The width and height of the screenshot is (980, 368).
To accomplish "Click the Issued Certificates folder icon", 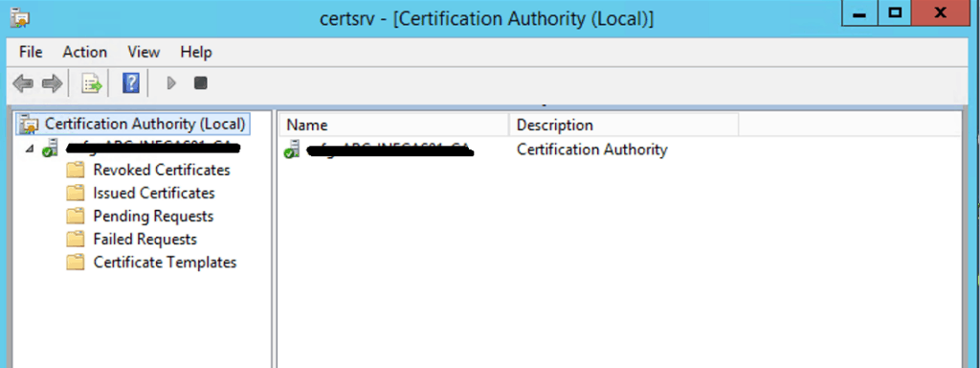I will point(75,193).
